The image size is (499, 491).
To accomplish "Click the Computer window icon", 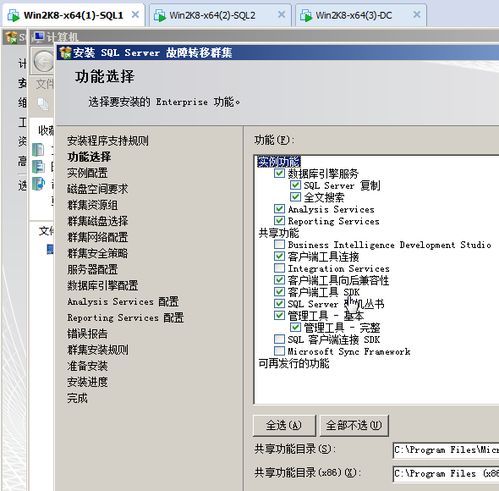I will coord(38,37).
